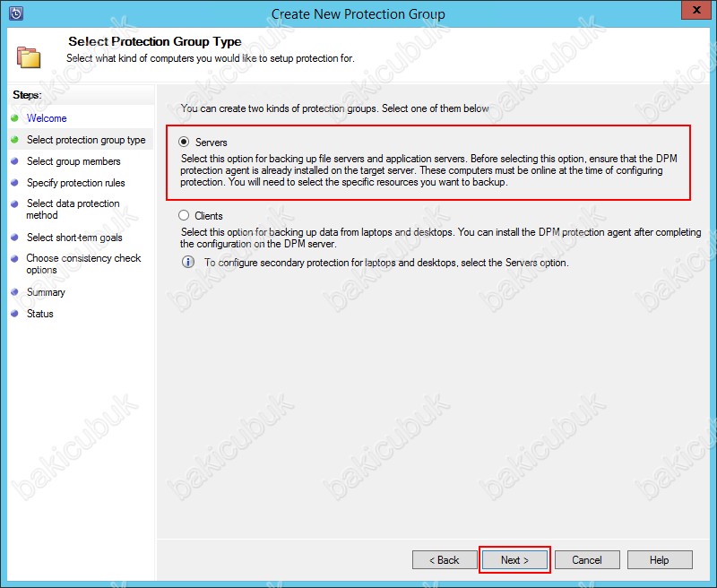Go back with the Back button
The width and height of the screenshot is (717, 588).
click(x=444, y=559)
